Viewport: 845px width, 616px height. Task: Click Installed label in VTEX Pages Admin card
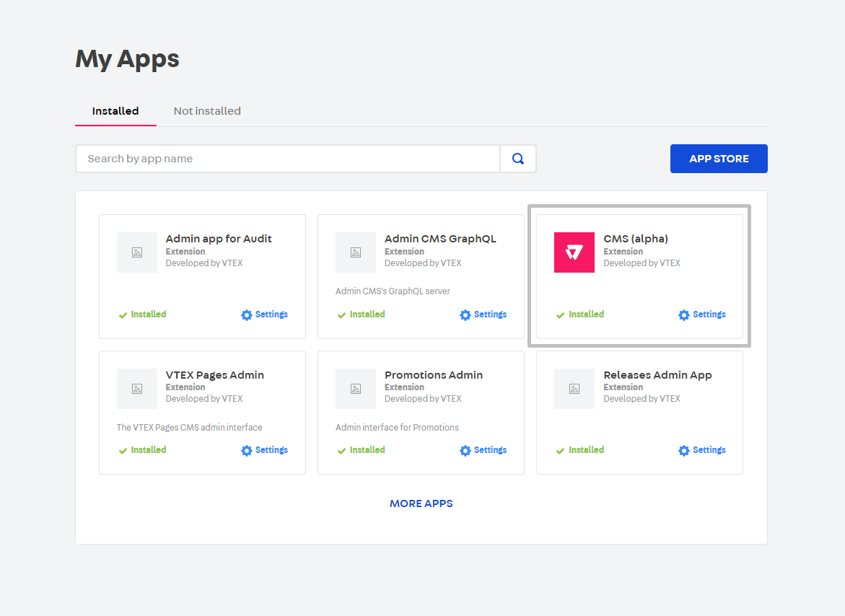148,450
